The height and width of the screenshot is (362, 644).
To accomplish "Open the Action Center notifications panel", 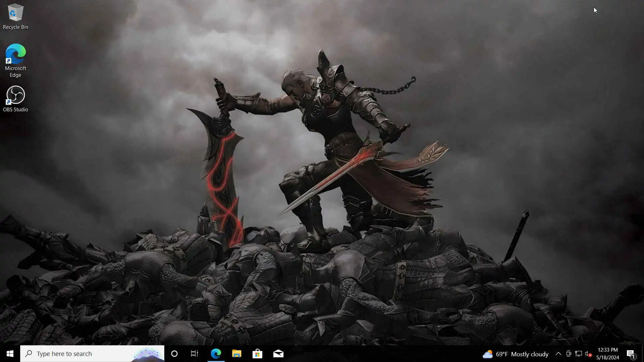I will click(631, 354).
